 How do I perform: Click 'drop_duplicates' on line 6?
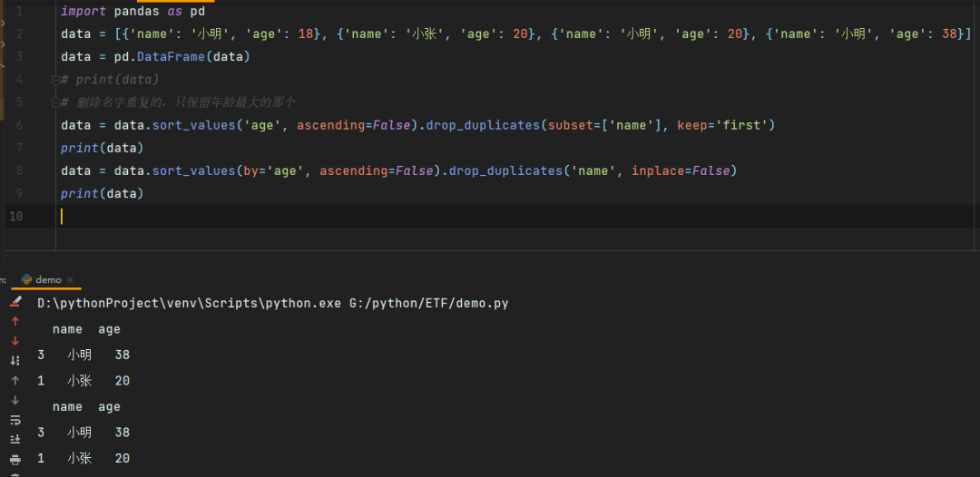pyautogui.click(x=483, y=125)
